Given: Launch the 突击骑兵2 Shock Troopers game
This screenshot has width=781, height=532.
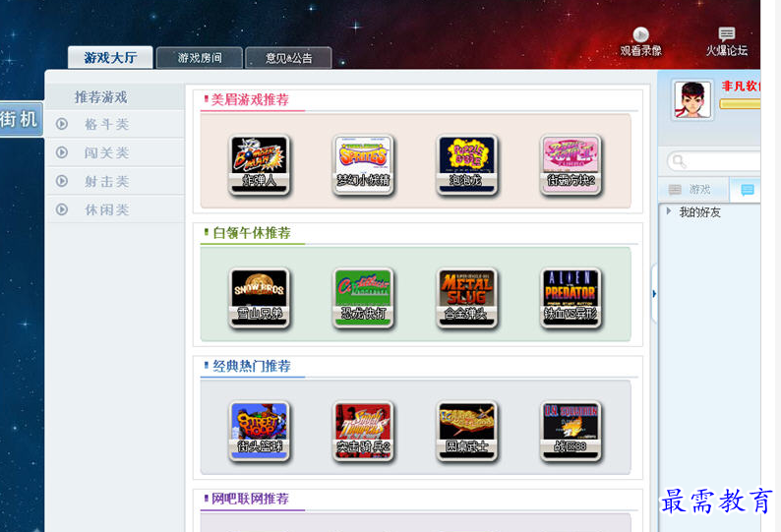Looking at the screenshot, I should coord(363,431).
